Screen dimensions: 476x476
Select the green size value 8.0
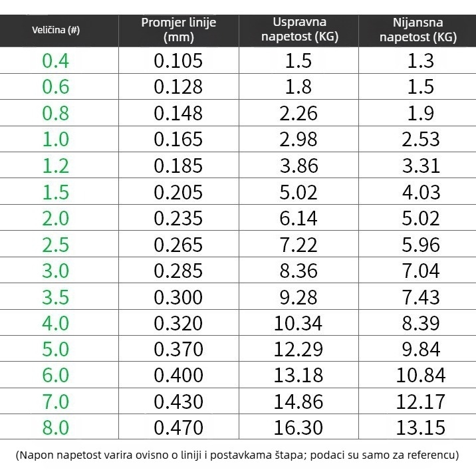(56, 427)
